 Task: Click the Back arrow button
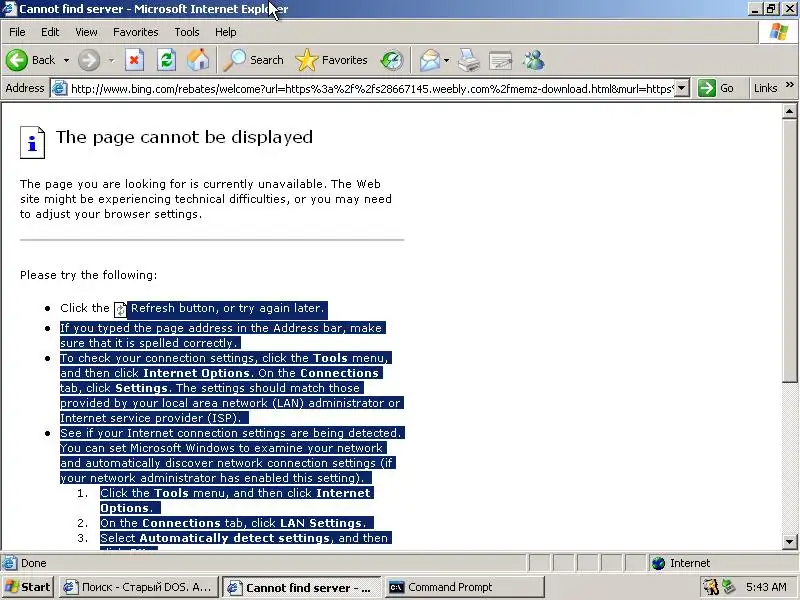pyautogui.click(x=17, y=60)
